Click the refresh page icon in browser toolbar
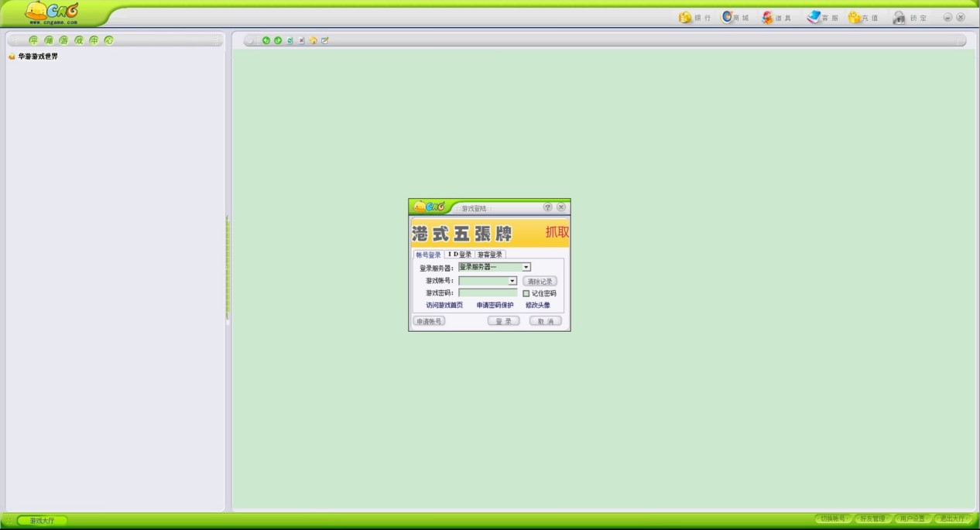Screen dimensions: 980x530 (x=290, y=40)
